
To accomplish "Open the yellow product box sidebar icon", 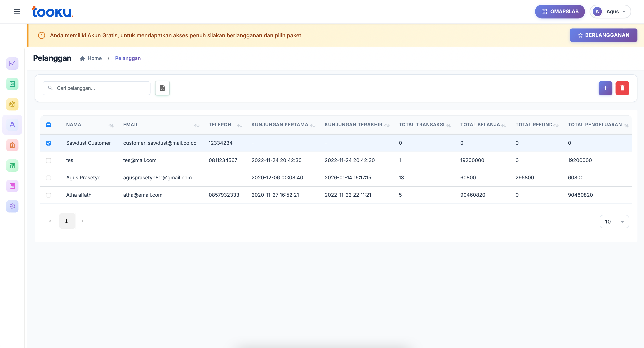I will pos(12,104).
